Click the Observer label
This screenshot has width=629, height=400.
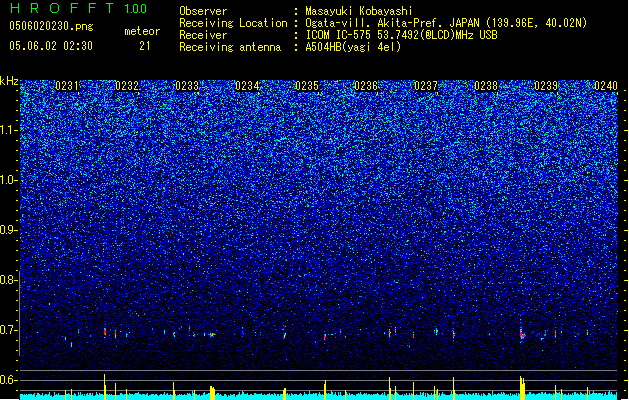203,11
